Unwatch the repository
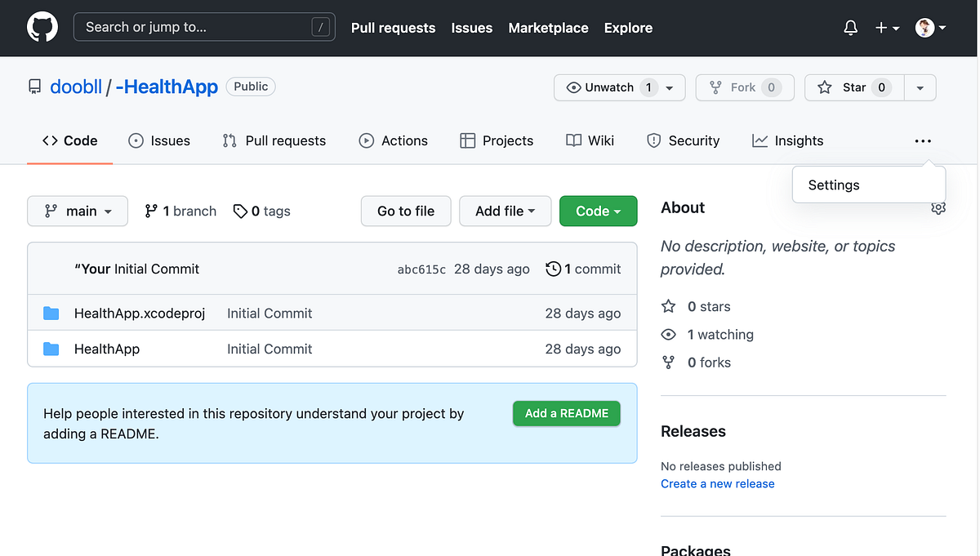The height and width of the screenshot is (556, 980). tap(608, 87)
